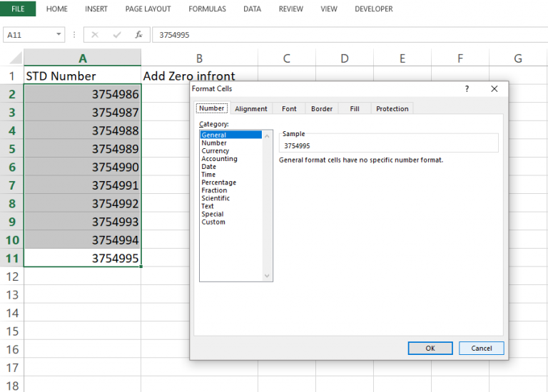Select column G header

coord(518,58)
